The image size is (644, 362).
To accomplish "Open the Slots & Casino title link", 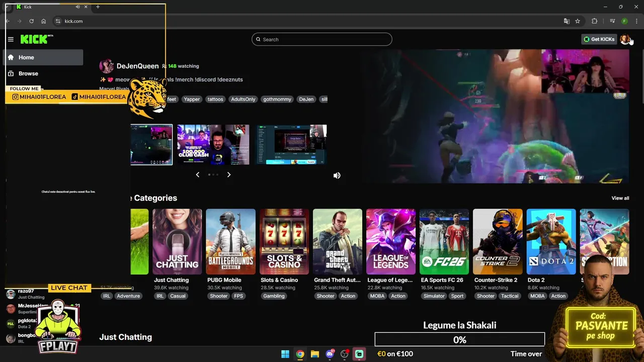I will [279, 280].
